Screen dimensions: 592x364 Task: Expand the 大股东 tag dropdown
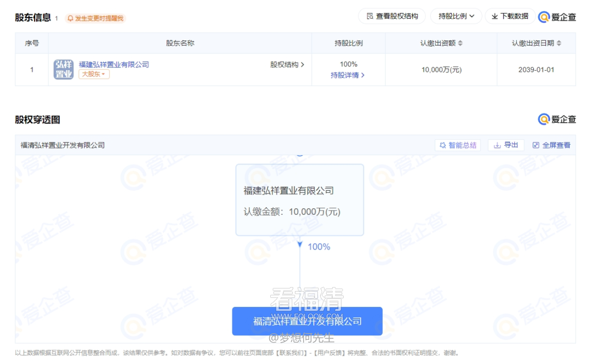(x=94, y=74)
